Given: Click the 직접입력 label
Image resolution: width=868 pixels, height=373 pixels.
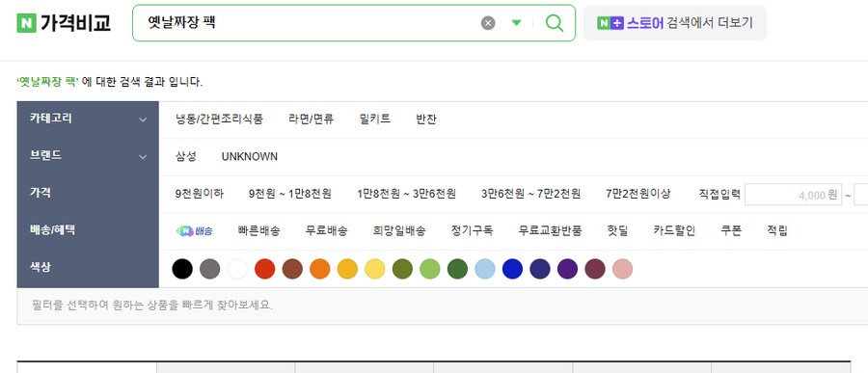Looking at the screenshot, I should coord(719,195).
